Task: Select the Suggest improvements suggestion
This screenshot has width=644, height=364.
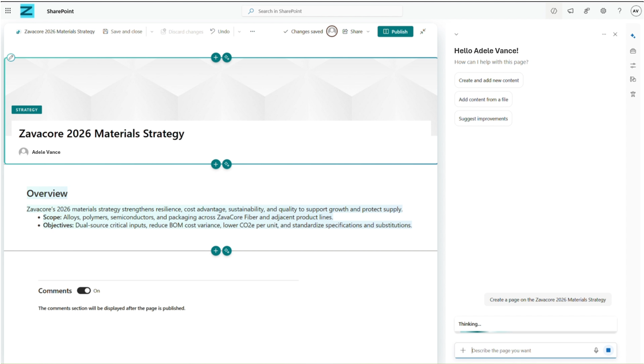Action: 483,119
